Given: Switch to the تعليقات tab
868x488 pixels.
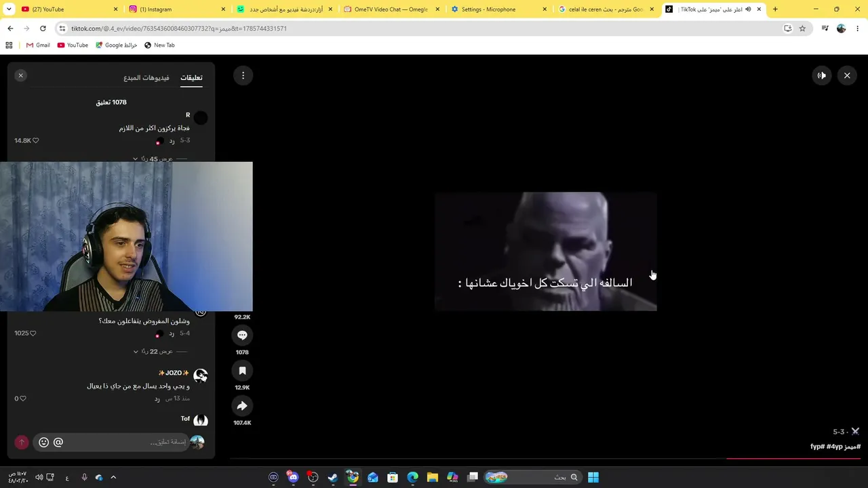Looking at the screenshot, I should coord(191,77).
